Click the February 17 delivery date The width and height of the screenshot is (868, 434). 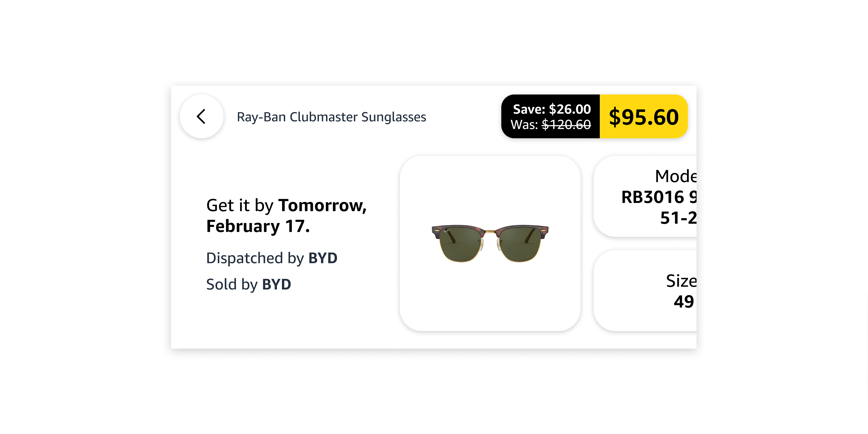(x=258, y=226)
